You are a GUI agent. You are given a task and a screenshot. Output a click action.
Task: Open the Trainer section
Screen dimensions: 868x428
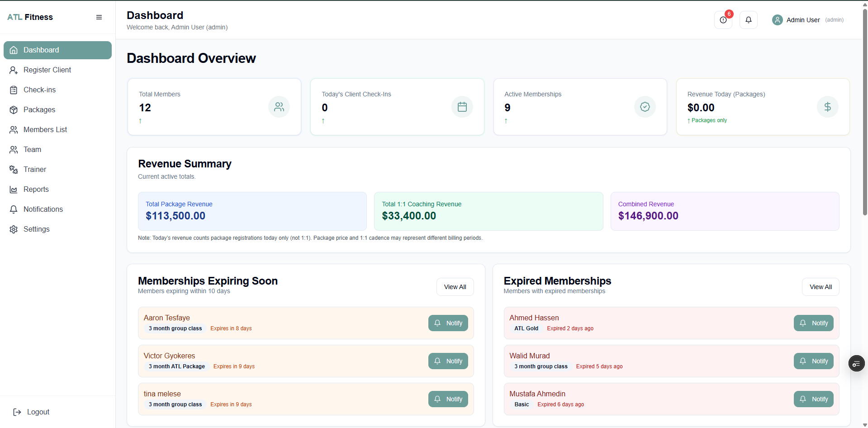tap(57, 170)
